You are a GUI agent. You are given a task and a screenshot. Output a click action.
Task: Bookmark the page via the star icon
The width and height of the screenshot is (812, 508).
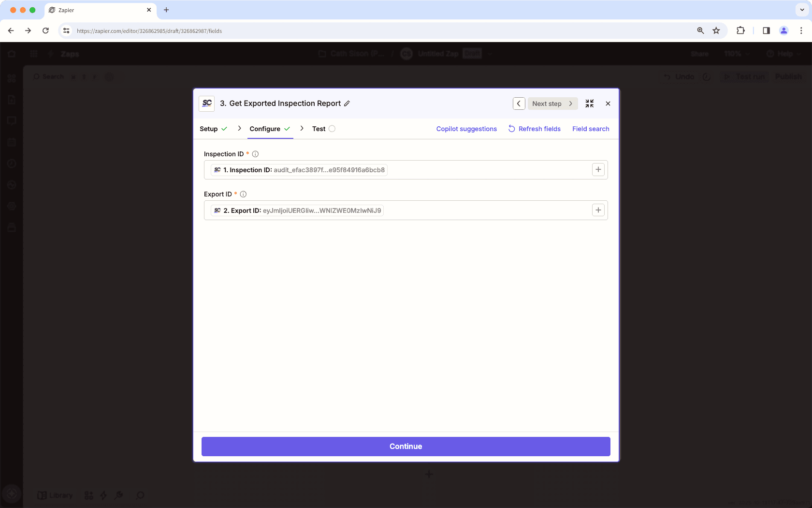pos(716,30)
